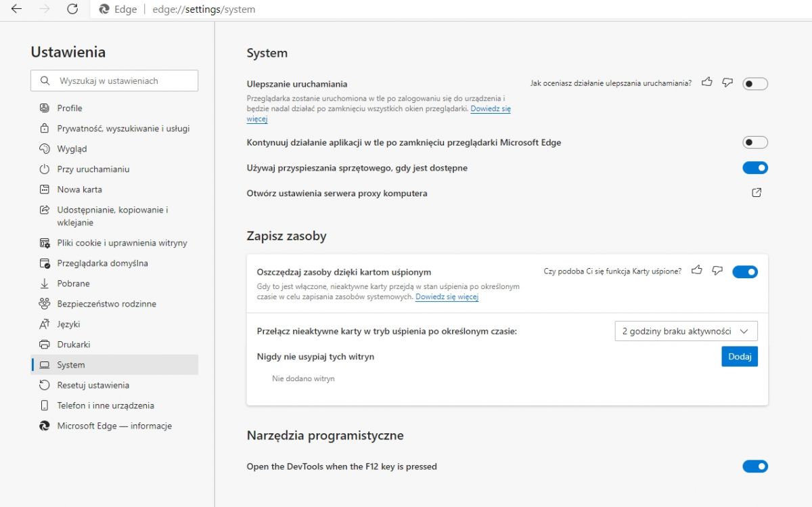This screenshot has width=812, height=507.
Task: Disable the sleeping tabs resource saver toggle
Action: [x=745, y=271]
